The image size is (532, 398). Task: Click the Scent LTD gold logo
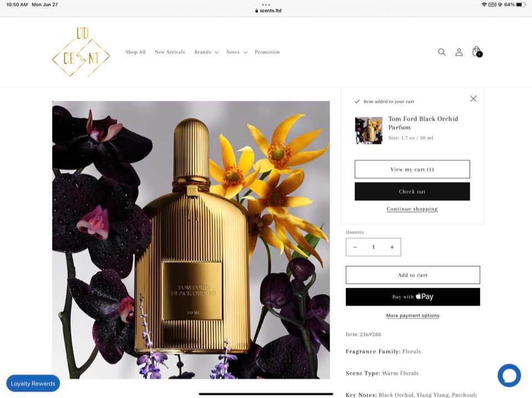(x=81, y=52)
